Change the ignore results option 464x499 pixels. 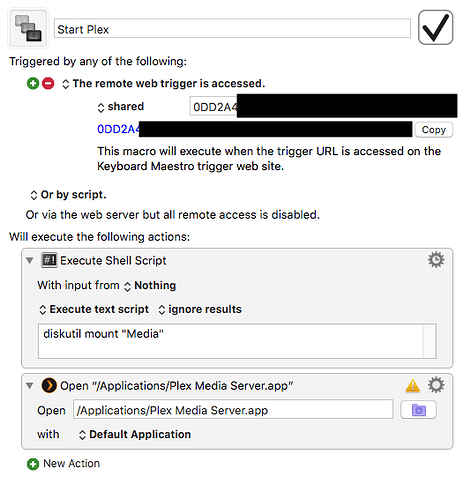[x=200, y=309]
